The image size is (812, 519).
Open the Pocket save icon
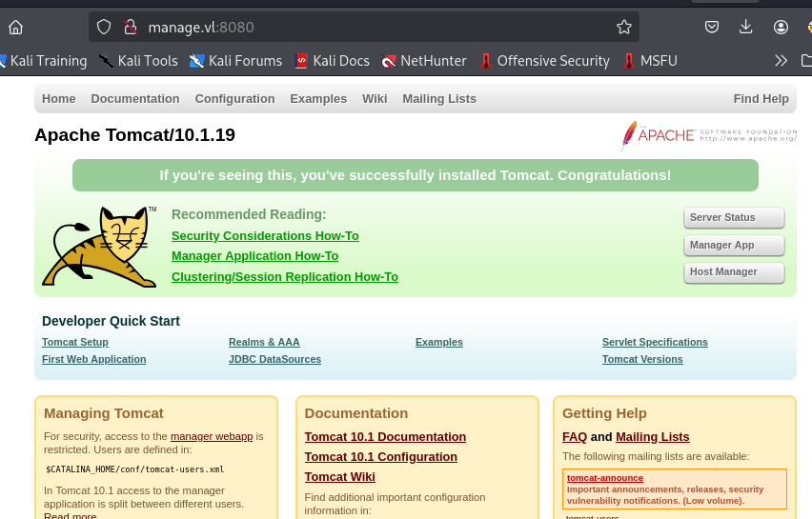[x=712, y=27]
